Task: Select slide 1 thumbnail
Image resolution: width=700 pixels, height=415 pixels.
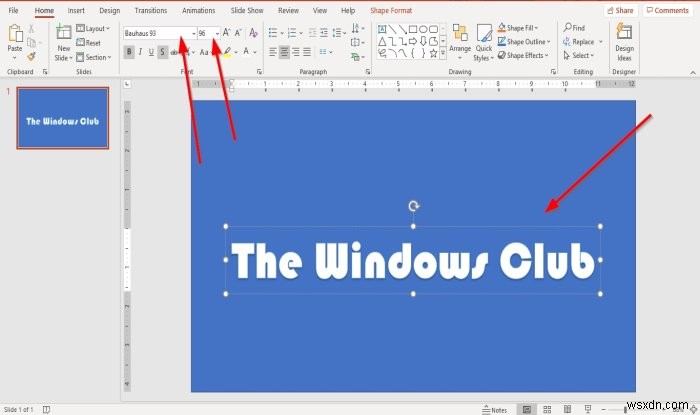Action: pos(62,118)
